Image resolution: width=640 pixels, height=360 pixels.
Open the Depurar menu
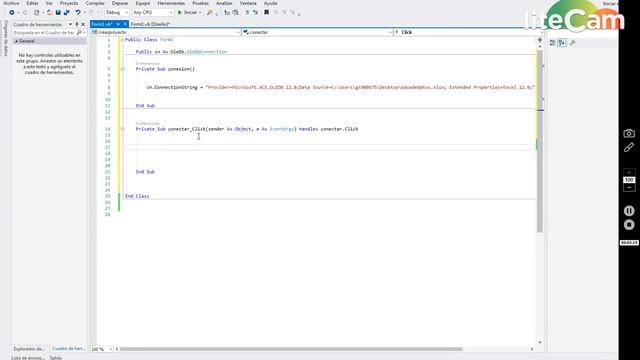(x=120, y=3)
